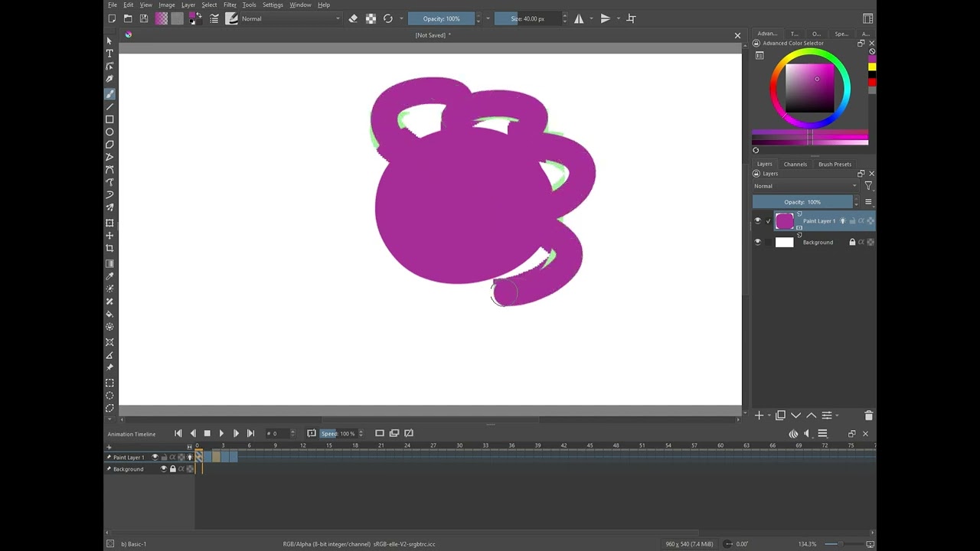Image resolution: width=980 pixels, height=551 pixels.
Task: Play the animation
Action: (221, 434)
